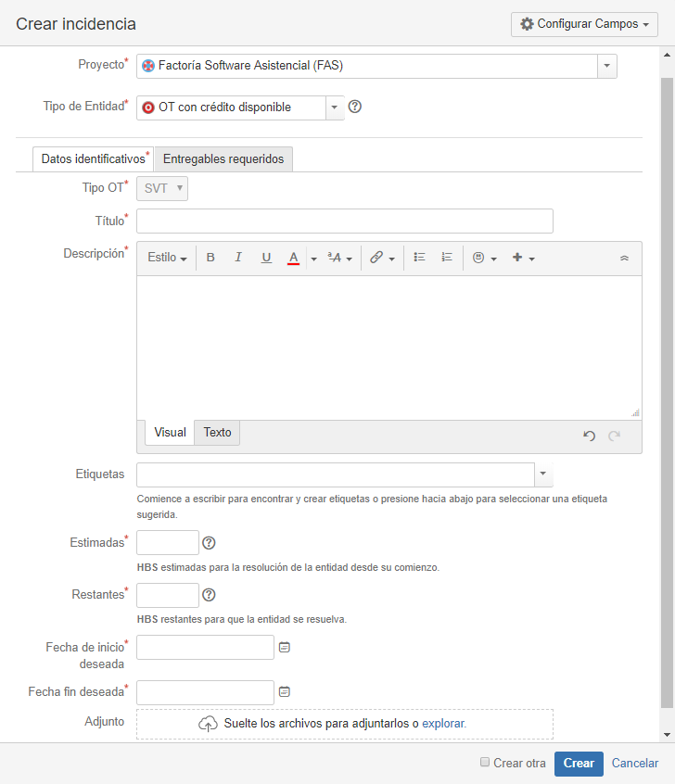Image resolution: width=675 pixels, height=784 pixels.
Task: Click the explorar link to browse files
Action: (444, 724)
